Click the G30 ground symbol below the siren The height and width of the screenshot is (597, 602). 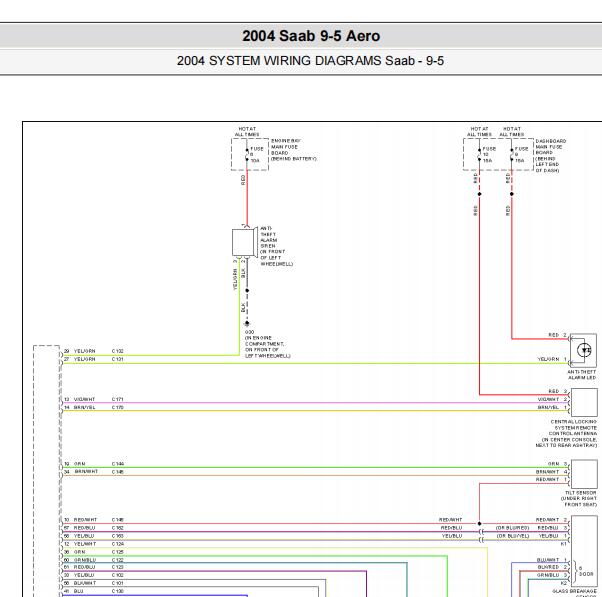tap(247, 324)
